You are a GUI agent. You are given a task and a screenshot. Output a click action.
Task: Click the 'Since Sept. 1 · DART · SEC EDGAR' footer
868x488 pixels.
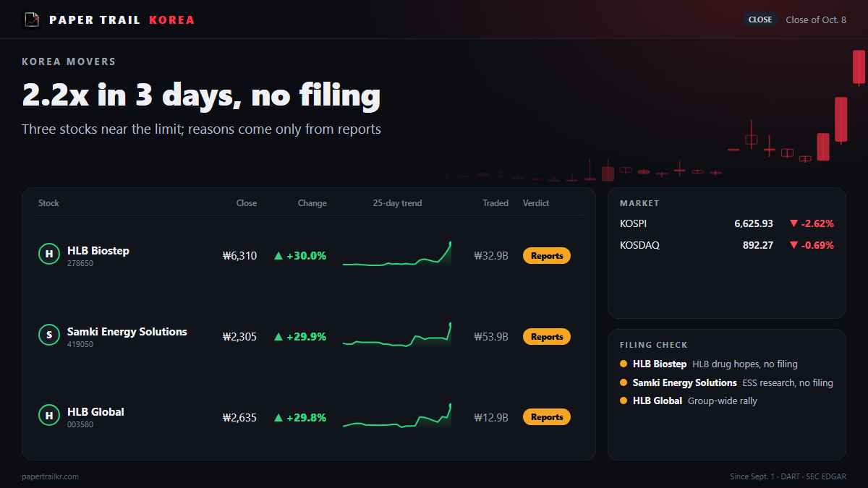click(x=788, y=476)
